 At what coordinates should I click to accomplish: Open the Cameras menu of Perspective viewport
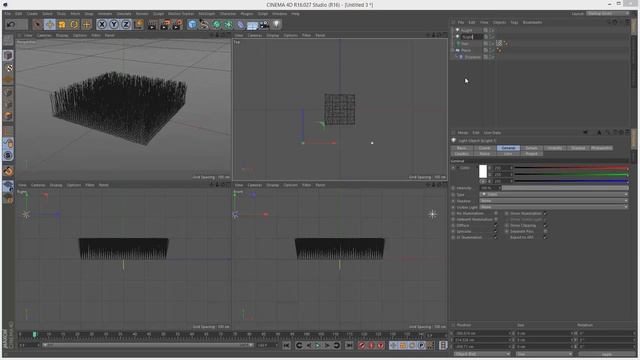(44, 36)
